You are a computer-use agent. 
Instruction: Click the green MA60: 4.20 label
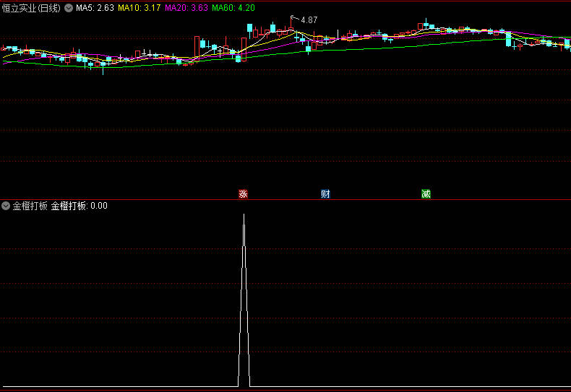click(233, 8)
